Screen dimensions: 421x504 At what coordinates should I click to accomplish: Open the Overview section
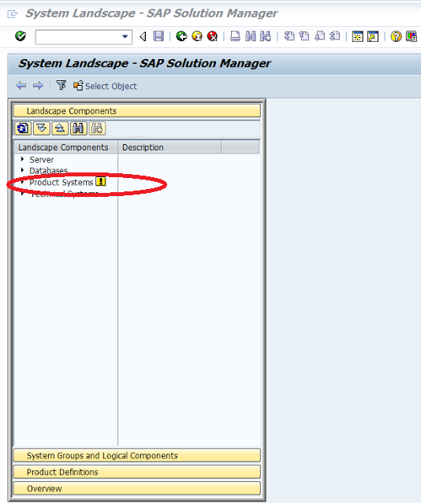coord(137,488)
